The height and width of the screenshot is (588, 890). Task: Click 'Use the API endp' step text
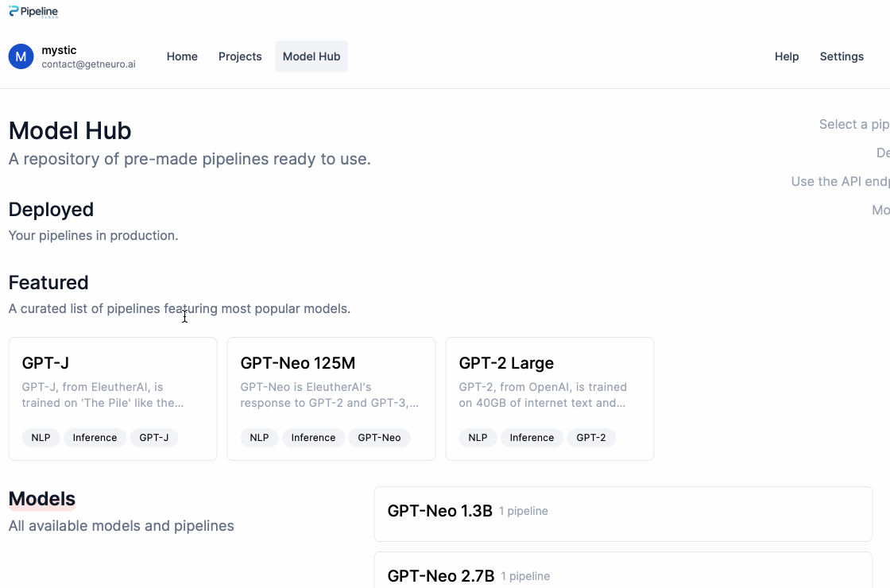(x=841, y=182)
